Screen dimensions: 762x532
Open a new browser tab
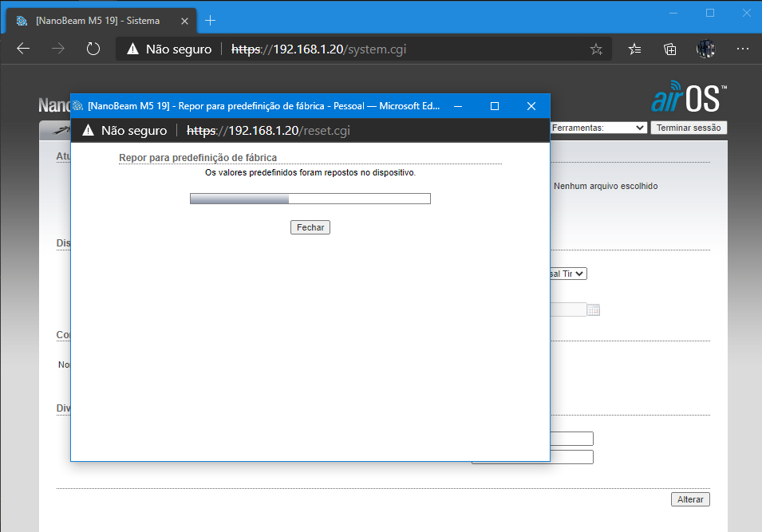[x=210, y=21]
